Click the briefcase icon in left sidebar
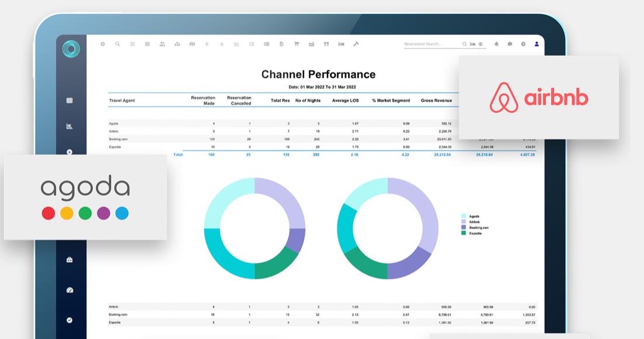644x339 pixels. pyautogui.click(x=70, y=260)
